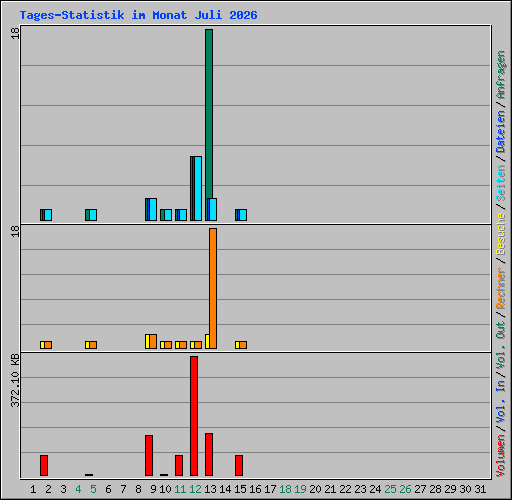Click the yellow Besuche bar on day 9

[x=147, y=341]
